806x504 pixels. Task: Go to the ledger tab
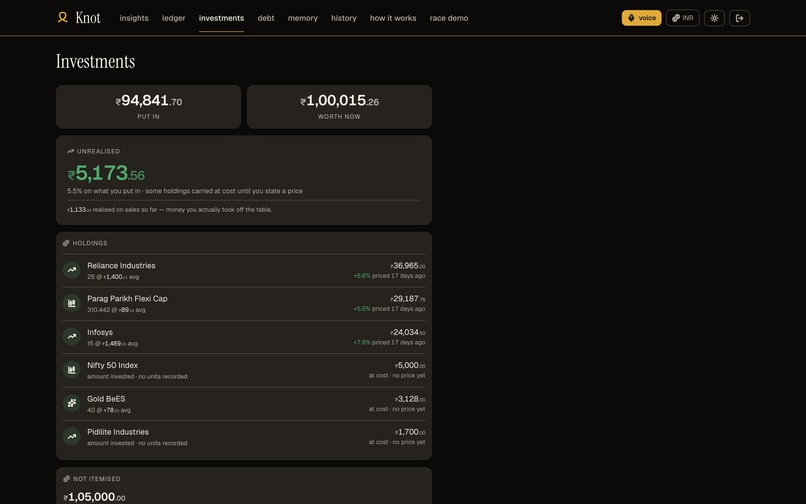point(174,18)
